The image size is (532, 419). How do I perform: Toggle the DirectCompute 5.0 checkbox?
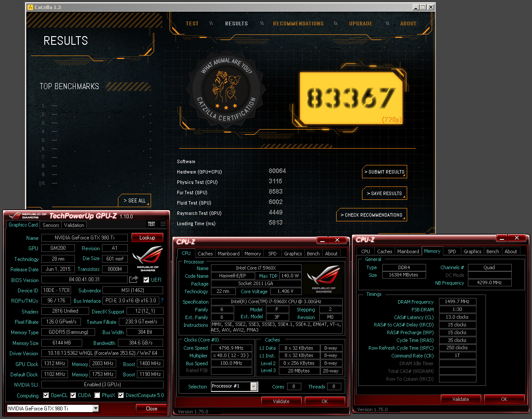click(x=121, y=395)
